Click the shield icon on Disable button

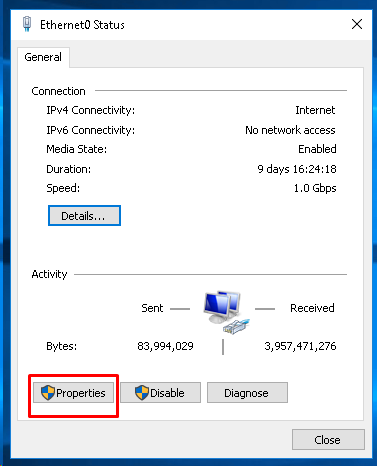click(x=142, y=393)
